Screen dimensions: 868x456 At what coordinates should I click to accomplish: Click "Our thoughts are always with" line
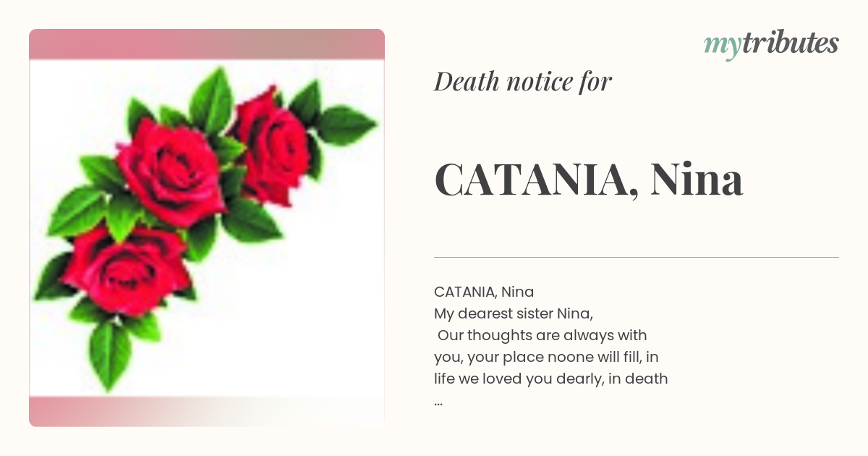542,336
